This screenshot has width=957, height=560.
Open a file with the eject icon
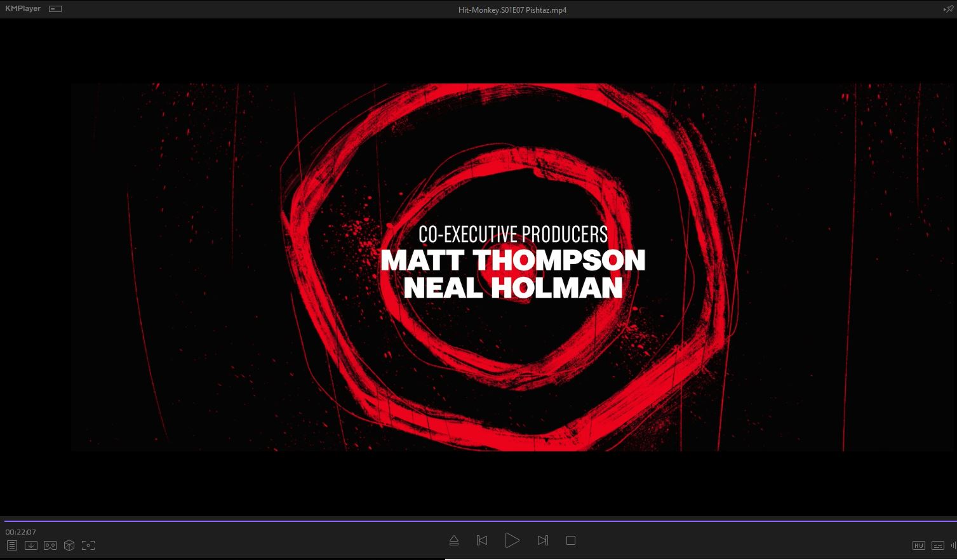pyautogui.click(x=454, y=540)
